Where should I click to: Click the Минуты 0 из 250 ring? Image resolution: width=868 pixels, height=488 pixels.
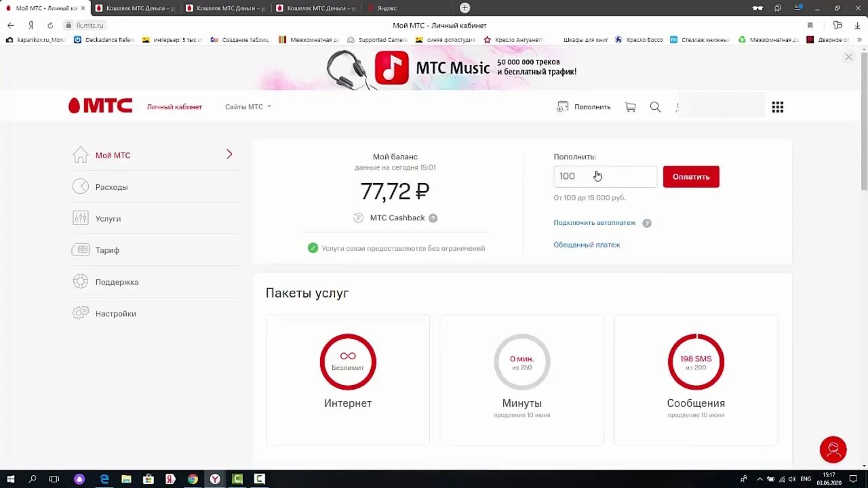pyautogui.click(x=521, y=361)
